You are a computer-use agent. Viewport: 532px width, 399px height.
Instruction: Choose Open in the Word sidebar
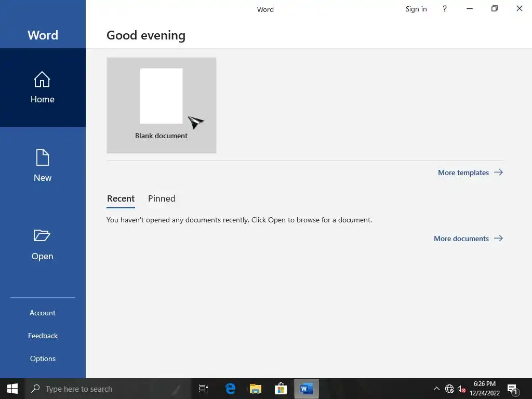click(43, 244)
